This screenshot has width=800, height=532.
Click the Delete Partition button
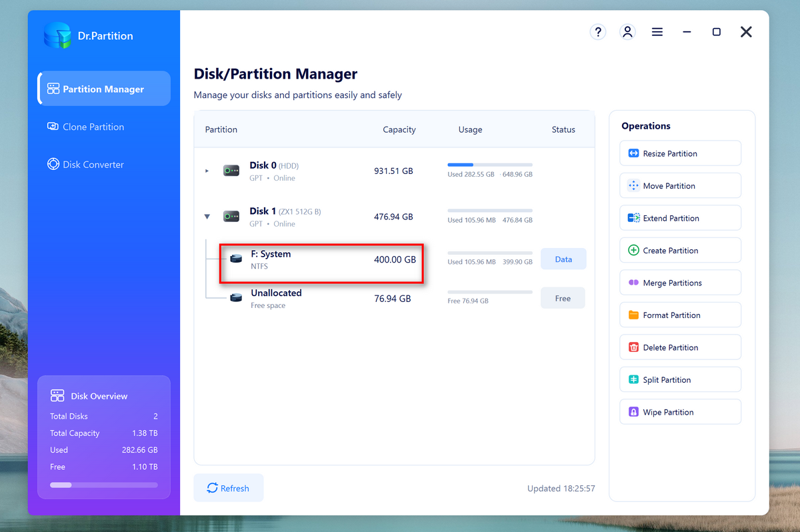tap(681, 347)
